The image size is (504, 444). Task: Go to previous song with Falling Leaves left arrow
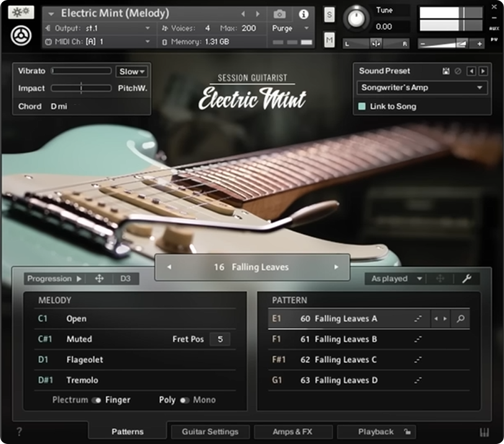coord(169,267)
